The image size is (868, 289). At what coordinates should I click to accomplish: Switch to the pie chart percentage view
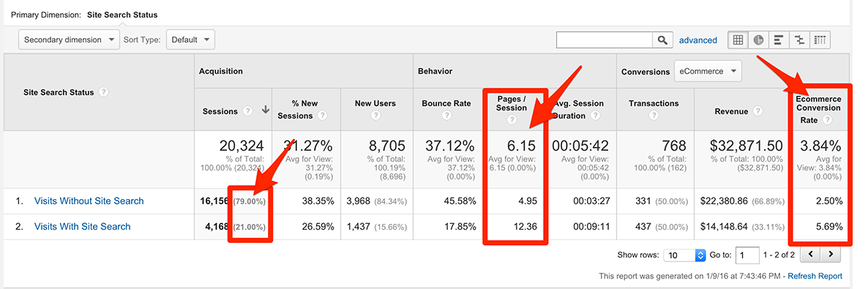click(757, 40)
